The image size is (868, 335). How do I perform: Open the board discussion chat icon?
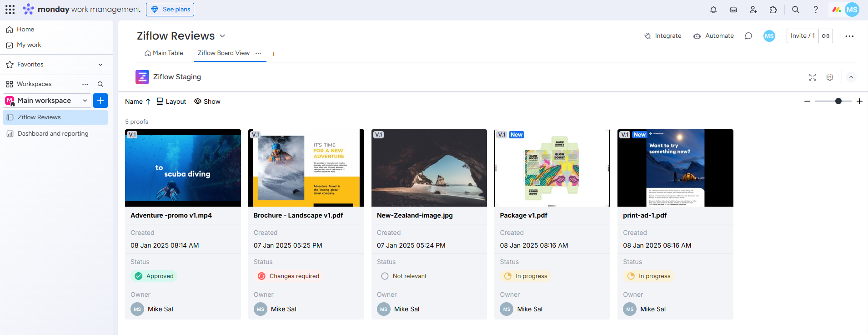(748, 36)
